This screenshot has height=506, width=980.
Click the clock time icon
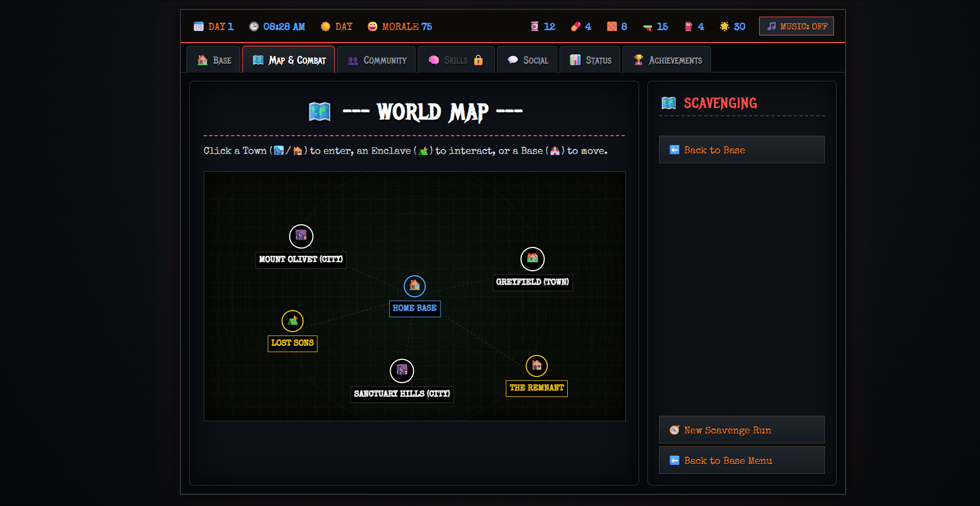(x=254, y=27)
